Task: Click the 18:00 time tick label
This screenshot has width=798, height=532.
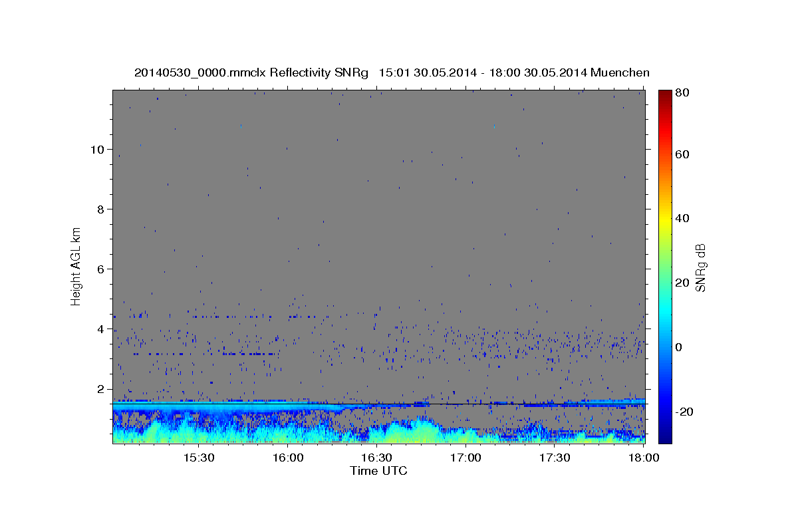Action: click(x=644, y=458)
